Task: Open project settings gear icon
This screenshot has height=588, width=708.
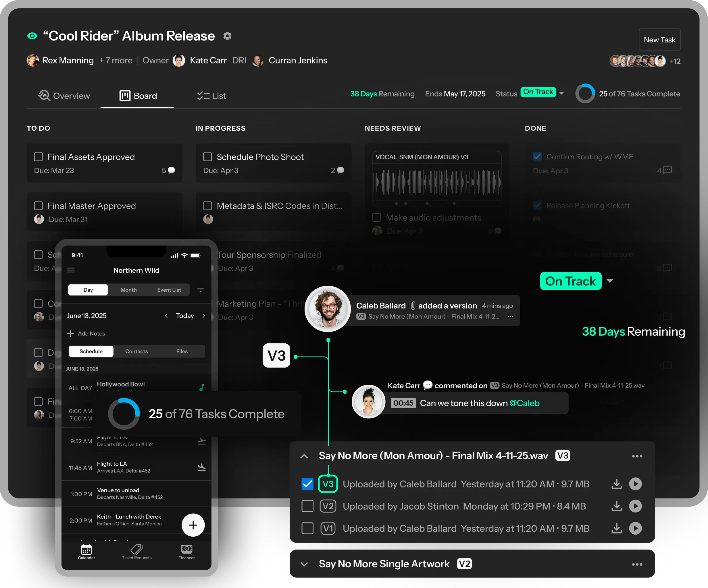Action: click(x=227, y=36)
